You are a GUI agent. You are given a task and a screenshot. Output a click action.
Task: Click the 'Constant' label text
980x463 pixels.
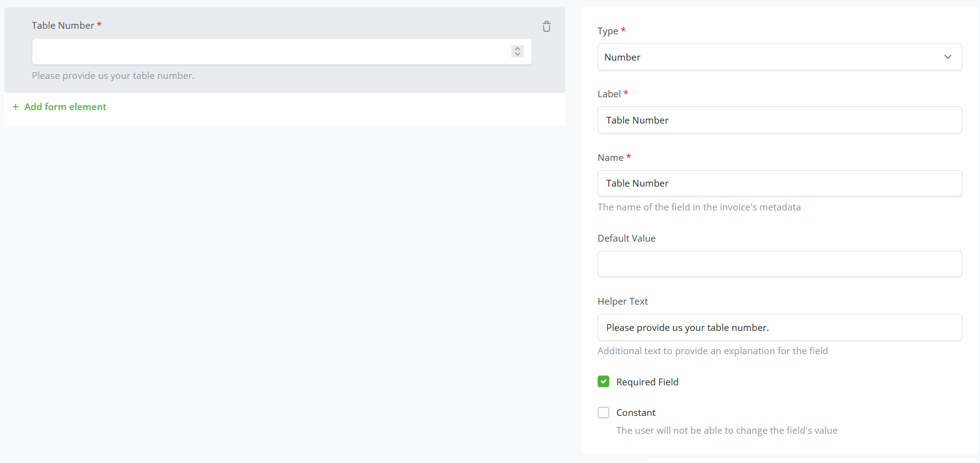click(x=636, y=412)
